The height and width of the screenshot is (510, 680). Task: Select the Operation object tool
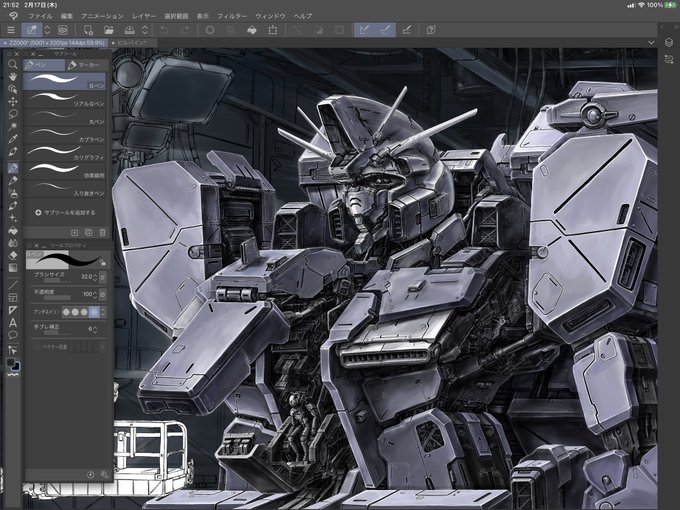coord(13,89)
